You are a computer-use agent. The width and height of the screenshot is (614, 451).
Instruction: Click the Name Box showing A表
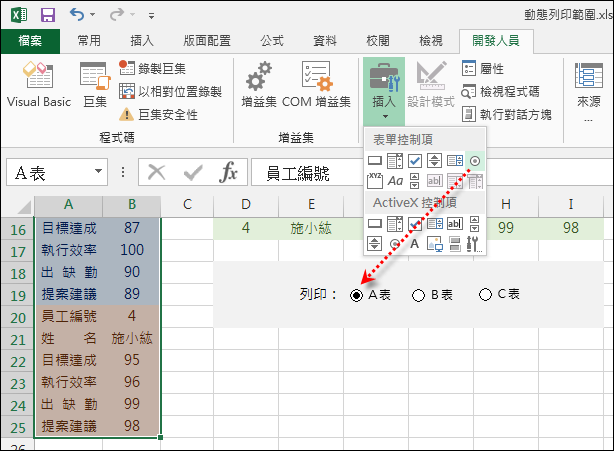49,172
